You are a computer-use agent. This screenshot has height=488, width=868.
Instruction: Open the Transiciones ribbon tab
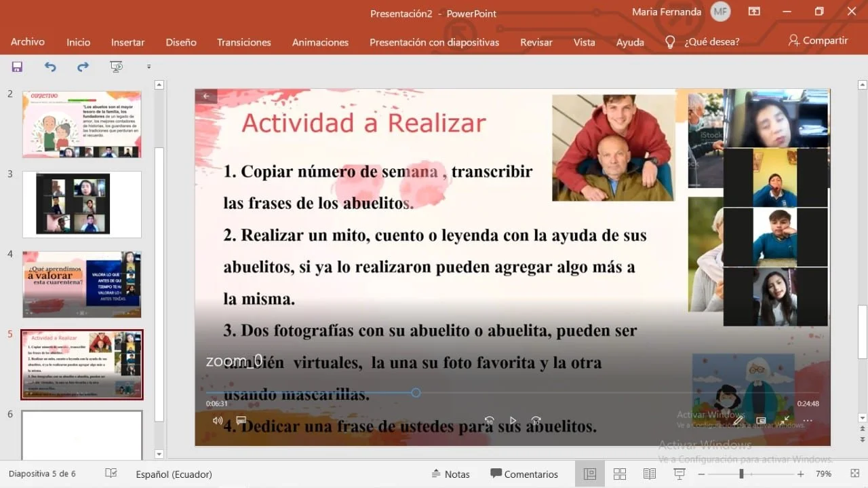(x=244, y=42)
